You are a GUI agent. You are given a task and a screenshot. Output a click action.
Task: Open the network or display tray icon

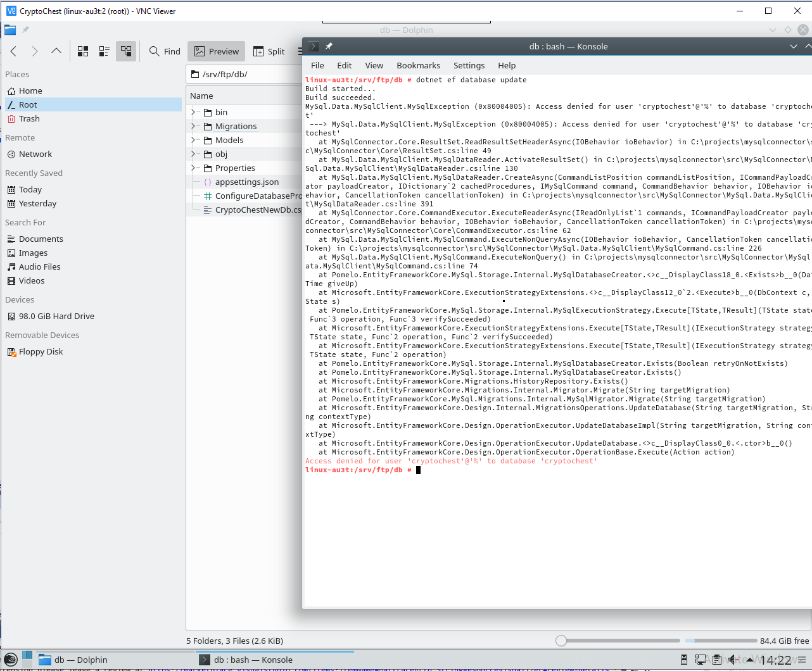point(701,660)
